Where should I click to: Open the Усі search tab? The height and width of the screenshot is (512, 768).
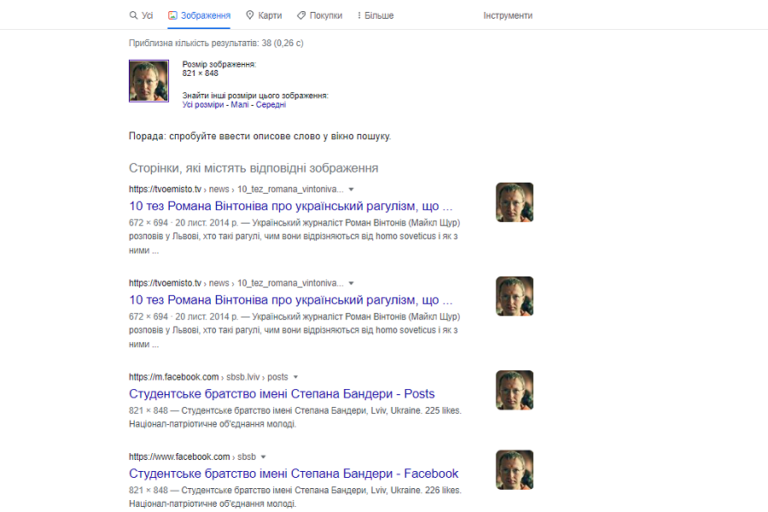(x=141, y=16)
